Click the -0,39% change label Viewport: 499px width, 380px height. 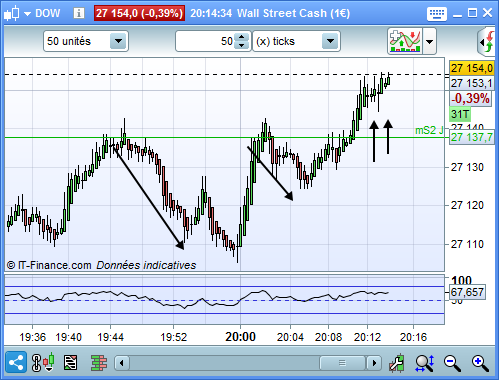(x=471, y=99)
